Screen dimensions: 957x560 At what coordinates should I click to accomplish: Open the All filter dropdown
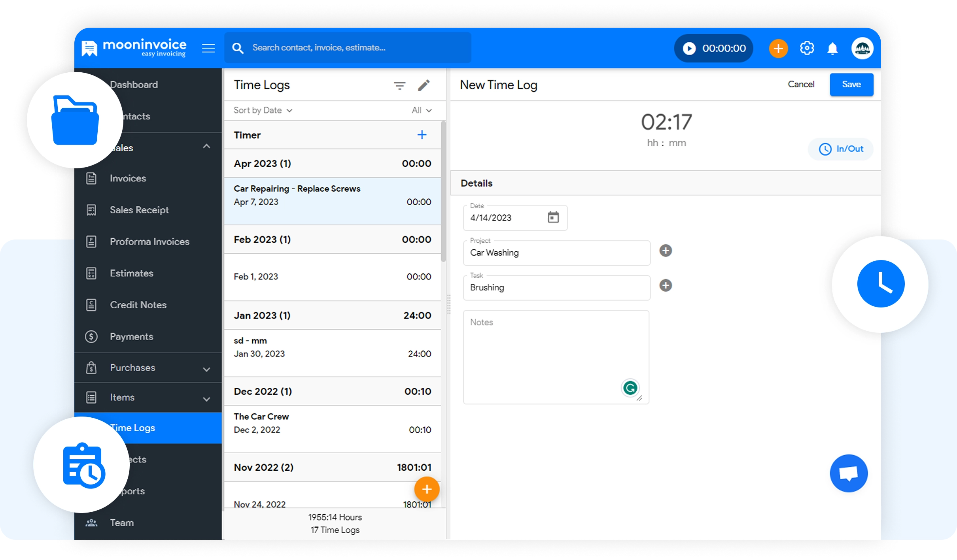point(421,110)
